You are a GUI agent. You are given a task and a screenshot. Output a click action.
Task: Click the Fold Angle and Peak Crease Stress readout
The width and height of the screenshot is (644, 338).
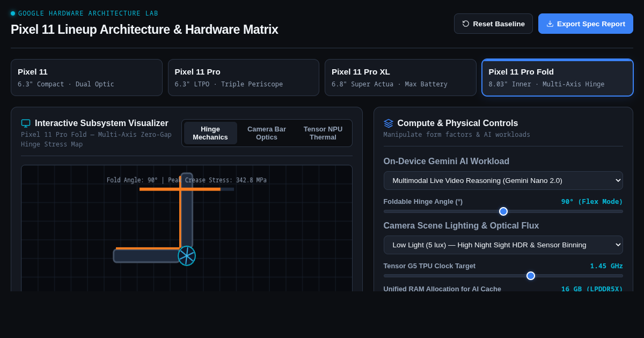[x=187, y=180]
